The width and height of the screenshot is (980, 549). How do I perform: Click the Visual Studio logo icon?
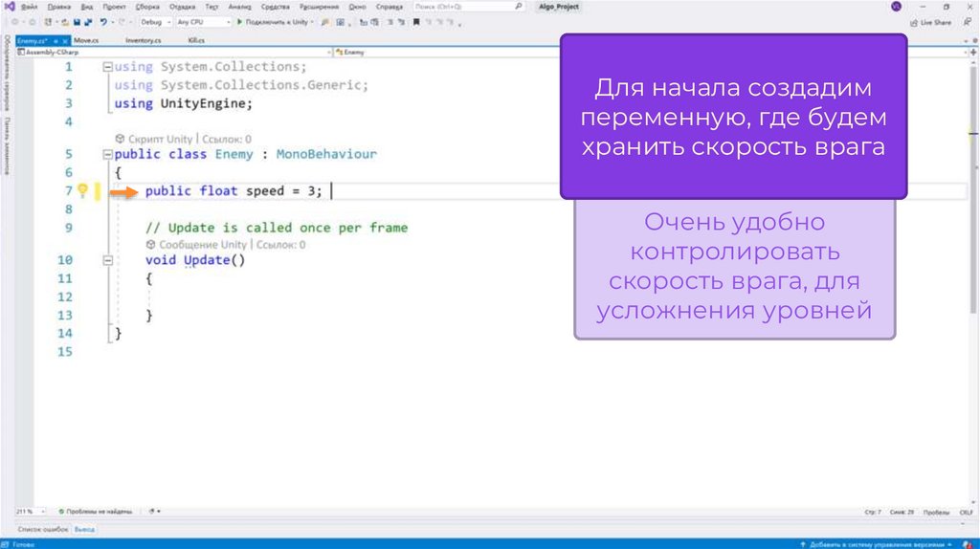[9, 6]
